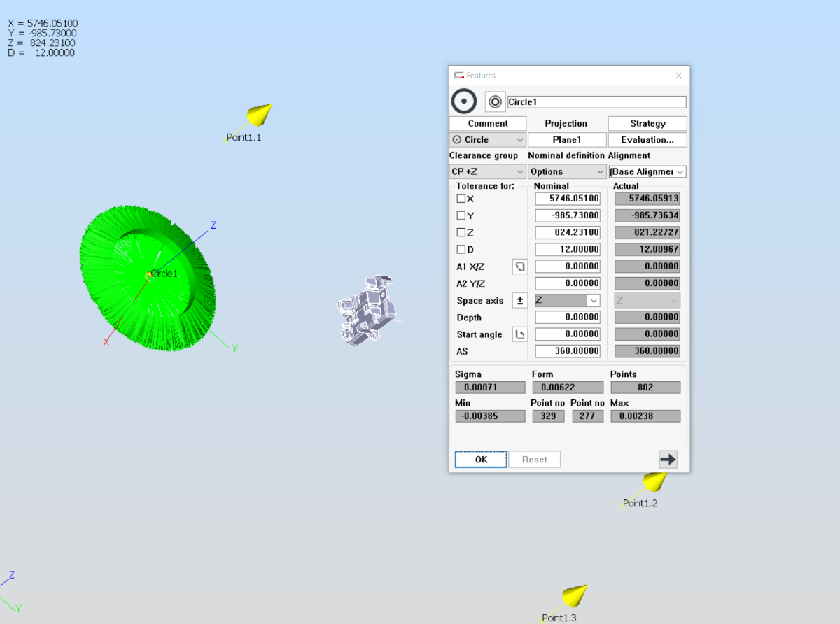The width and height of the screenshot is (840, 624).
Task: Click the green Circle1 measured feature
Action: (x=146, y=278)
